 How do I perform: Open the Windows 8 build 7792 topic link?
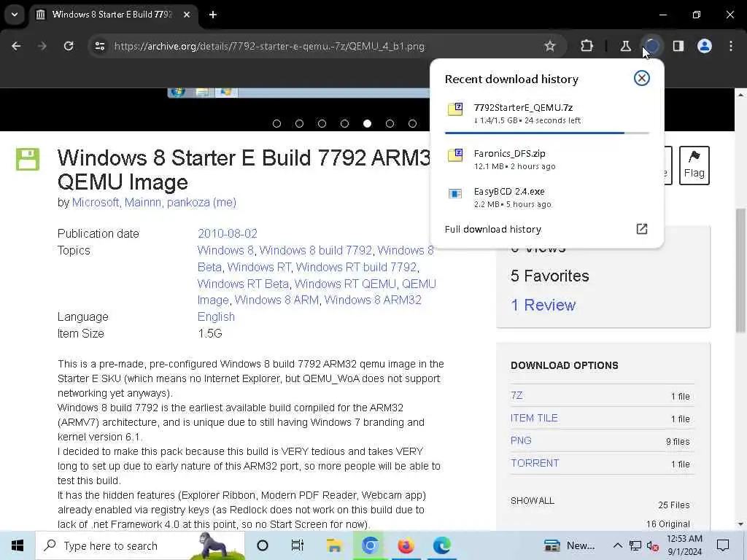tap(315, 251)
